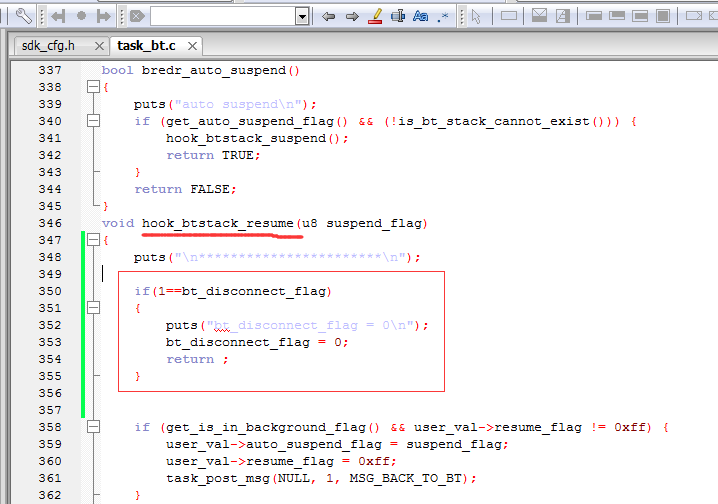The image size is (718, 504).
Task: Click get_is_in_background_flag() in line 358
Action: tap(273, 428)
